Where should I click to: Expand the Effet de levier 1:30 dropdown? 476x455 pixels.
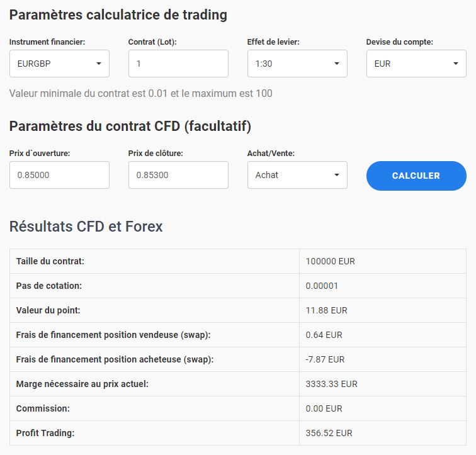tap(297, 64)
